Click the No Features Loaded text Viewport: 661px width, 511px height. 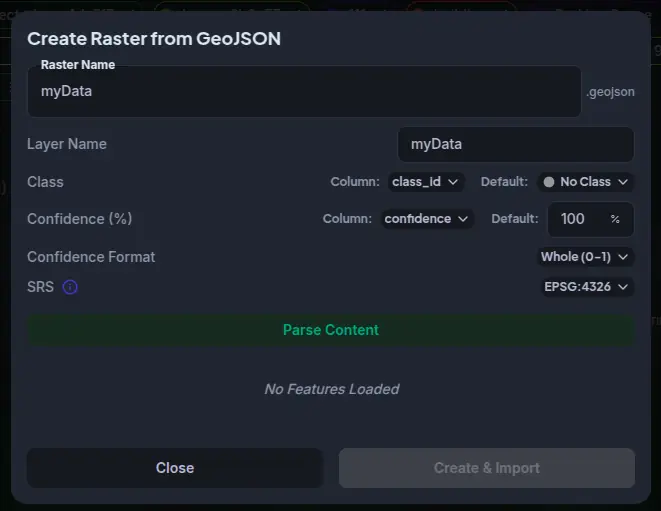[332, 389]
